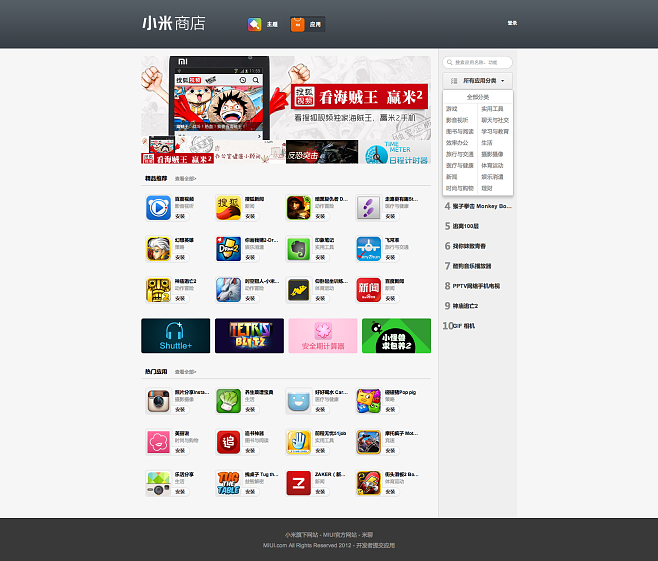Screen dimensions: 658x561
Task: Open the Instagram app icon
Action: pyautogui.click(x=158, y=401)
